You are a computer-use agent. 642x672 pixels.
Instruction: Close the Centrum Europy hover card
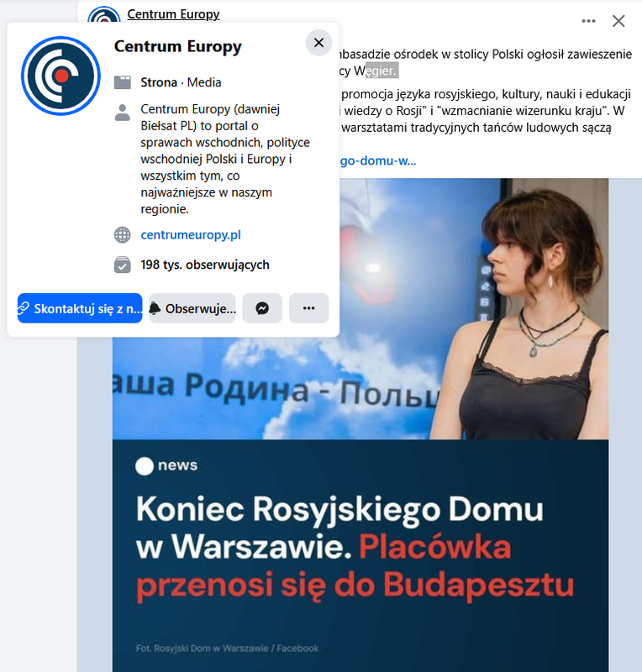coord(318,43)
